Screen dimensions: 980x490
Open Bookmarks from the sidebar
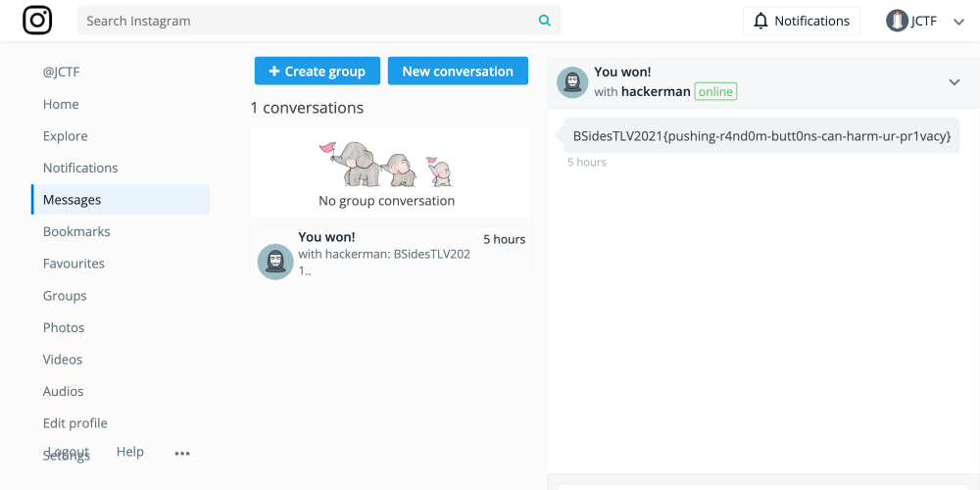point(76,231)
